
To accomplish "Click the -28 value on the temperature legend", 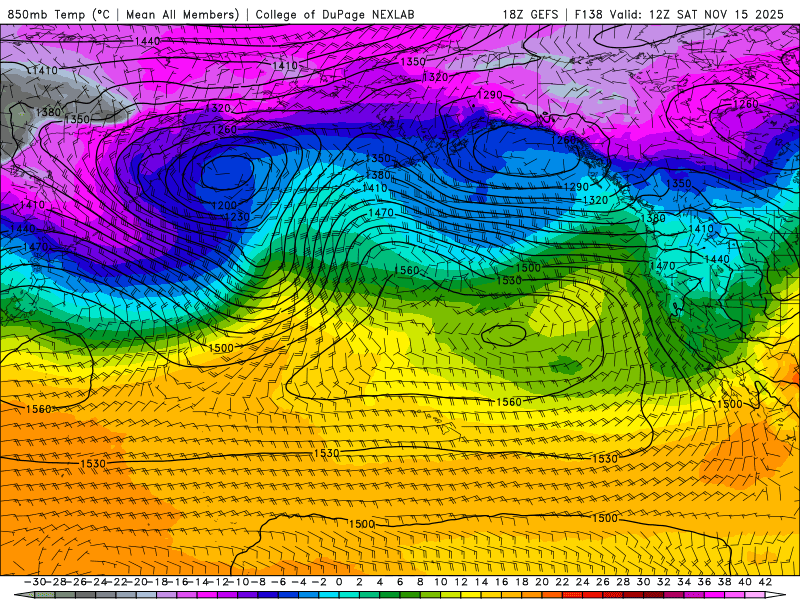I will [x=56, y=582].
